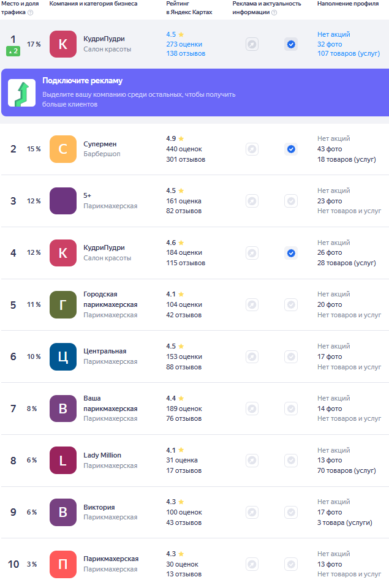Click the КудриПудри avatar in fourth row

(63, 253)
